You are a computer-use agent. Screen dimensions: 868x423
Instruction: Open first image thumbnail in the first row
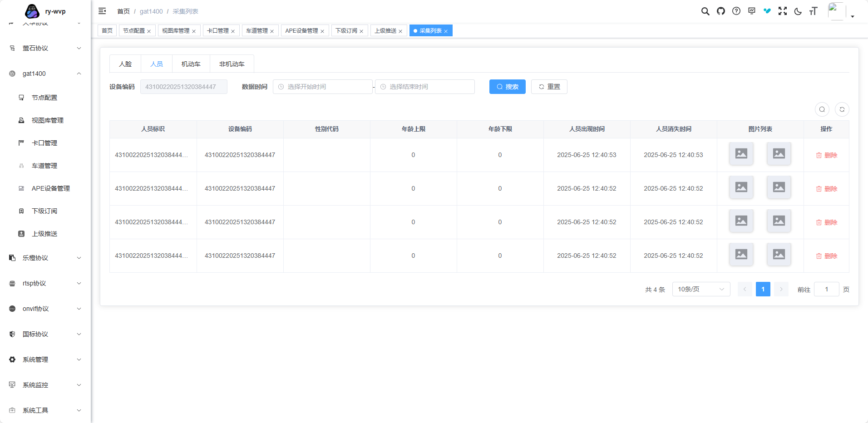click(x=741, y=154)
